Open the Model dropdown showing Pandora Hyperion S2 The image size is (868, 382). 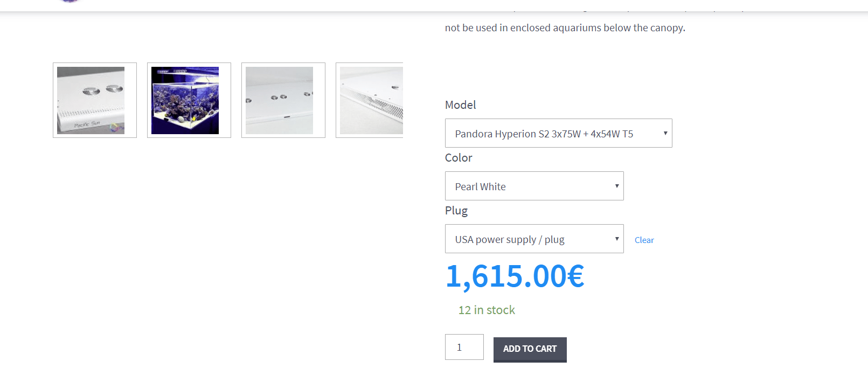point(550,134)
